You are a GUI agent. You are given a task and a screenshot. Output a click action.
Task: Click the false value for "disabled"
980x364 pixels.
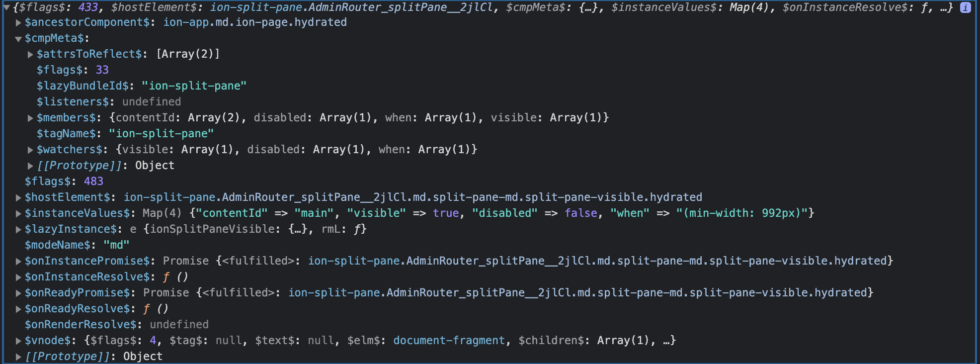581,213
